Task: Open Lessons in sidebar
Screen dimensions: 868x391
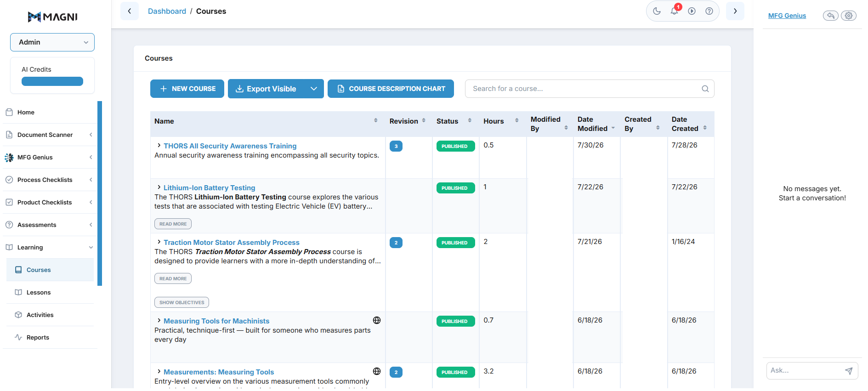Action: click(50, 292)
